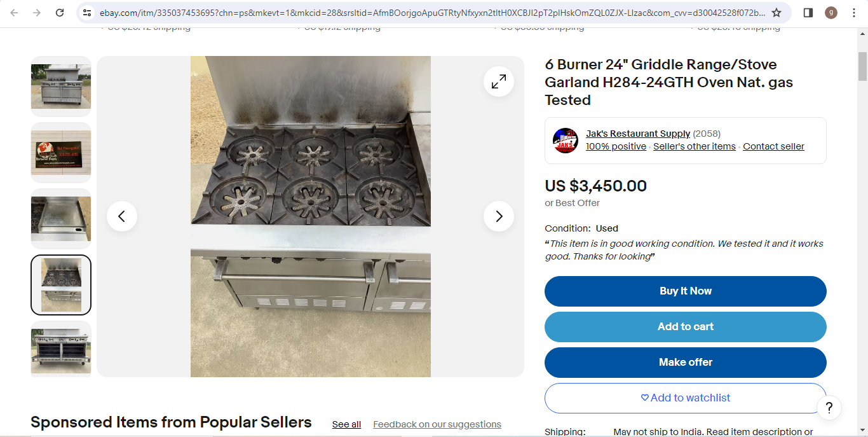
Task: Open the Seller's other items link
Action: (695, 146)
